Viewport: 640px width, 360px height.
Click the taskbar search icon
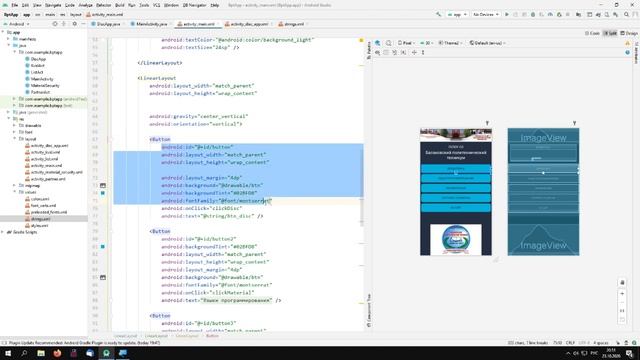[24, 353]
